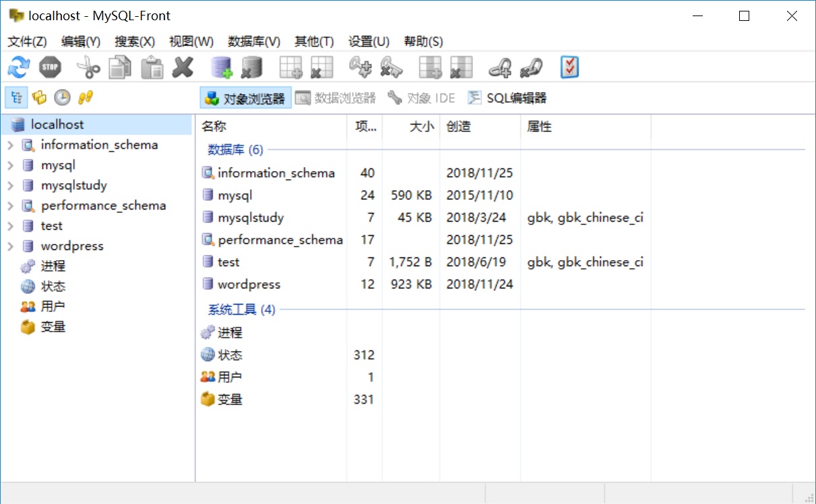Viewport: 816px width, 504px height.
Task: Expand the wordpress tree node
Action: 10,246
